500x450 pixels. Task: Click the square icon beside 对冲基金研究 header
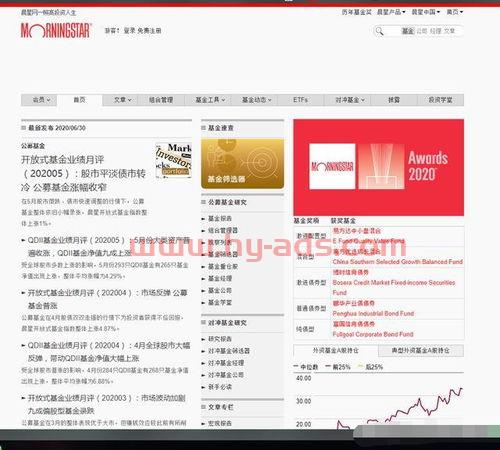tap(203, 322)
